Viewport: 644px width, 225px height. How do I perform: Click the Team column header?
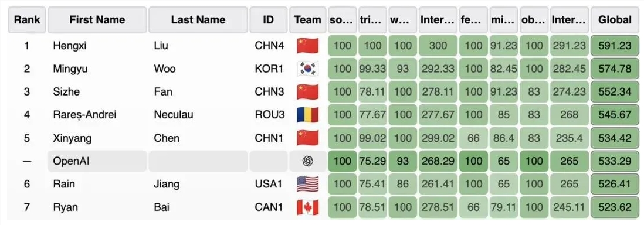coord(307,20)
